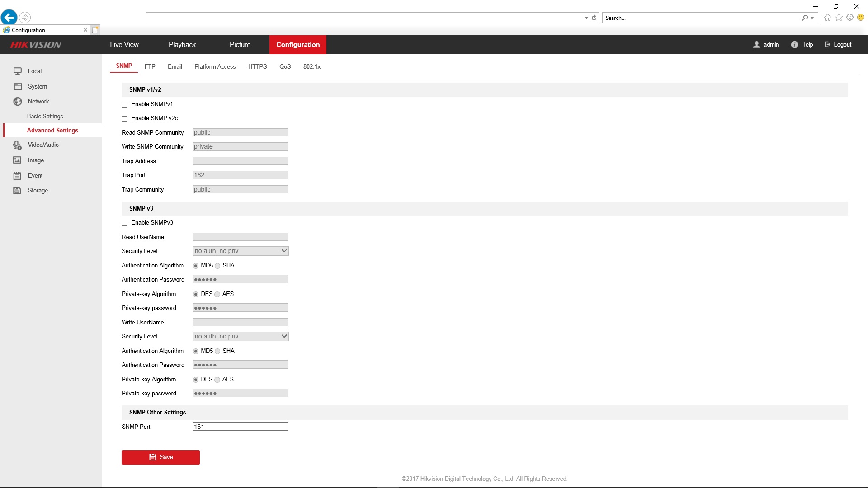Click the browser back arrow button

[x=9, y=18]
